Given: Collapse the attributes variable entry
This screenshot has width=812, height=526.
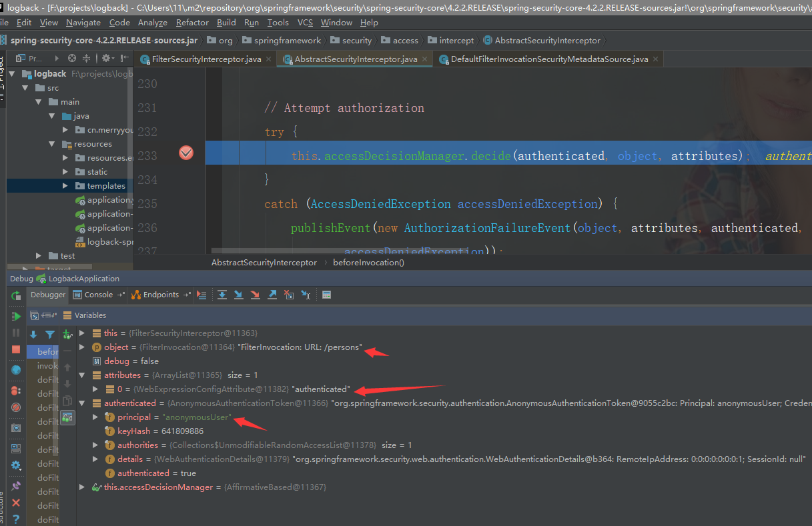Looking at the screenshot, I should 81,375.
